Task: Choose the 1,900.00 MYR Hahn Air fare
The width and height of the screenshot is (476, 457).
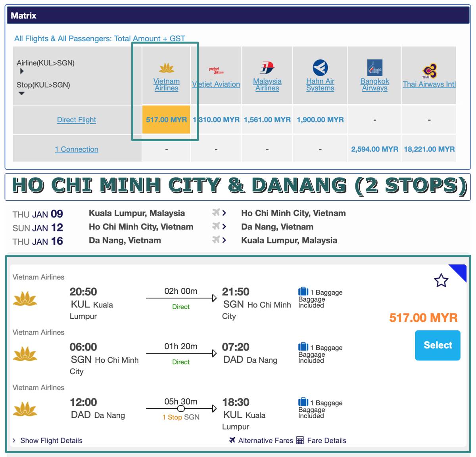Action: click(320, 120)
